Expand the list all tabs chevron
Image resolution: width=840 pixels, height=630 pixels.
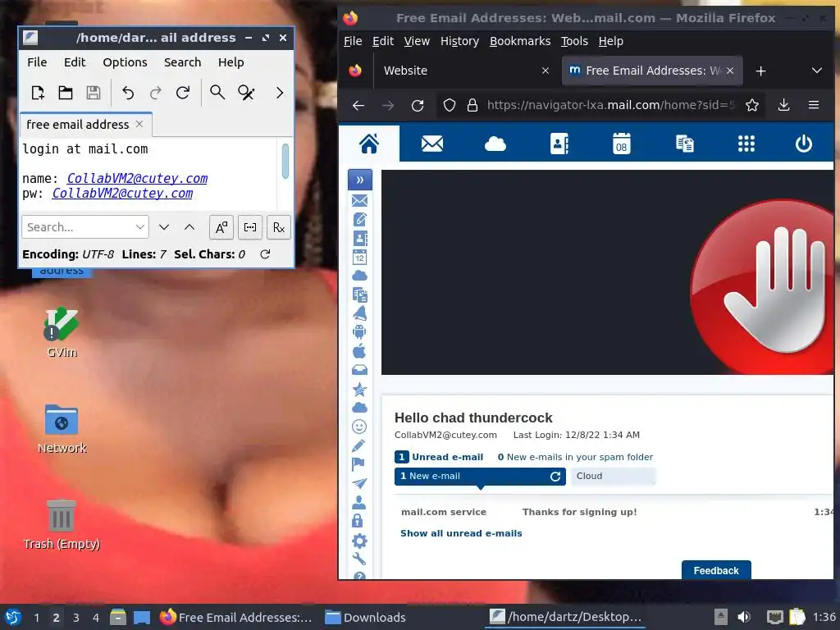point(816,71)
